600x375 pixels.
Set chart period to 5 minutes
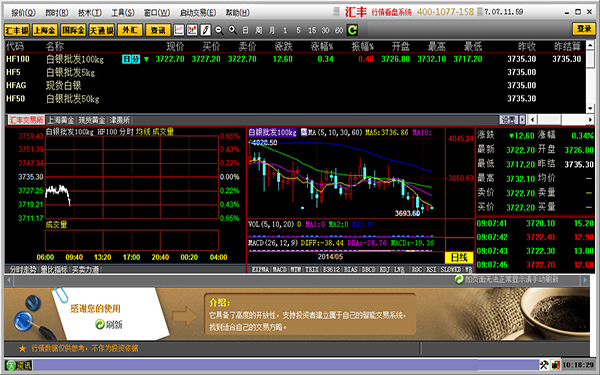pyautogui.click(x=298, y=30)
